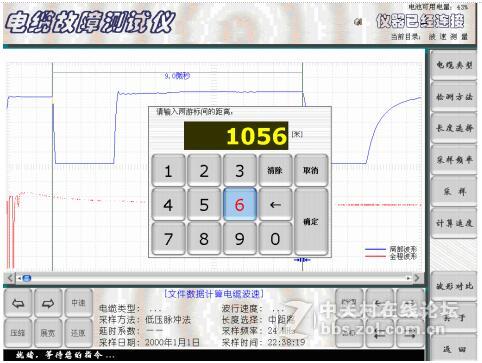
Task: Click the move-right arrow button
Action: coord(48,303)
